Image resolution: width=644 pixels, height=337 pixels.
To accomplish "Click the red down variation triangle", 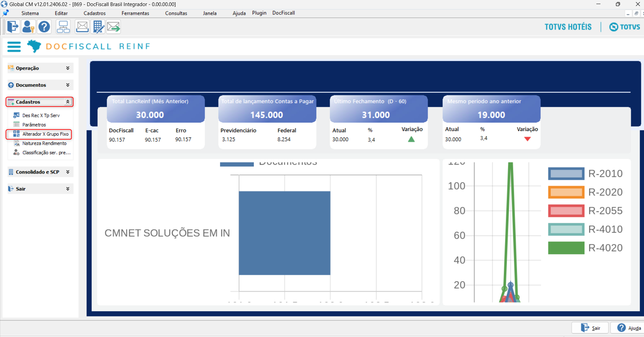I will coord(527,139).
